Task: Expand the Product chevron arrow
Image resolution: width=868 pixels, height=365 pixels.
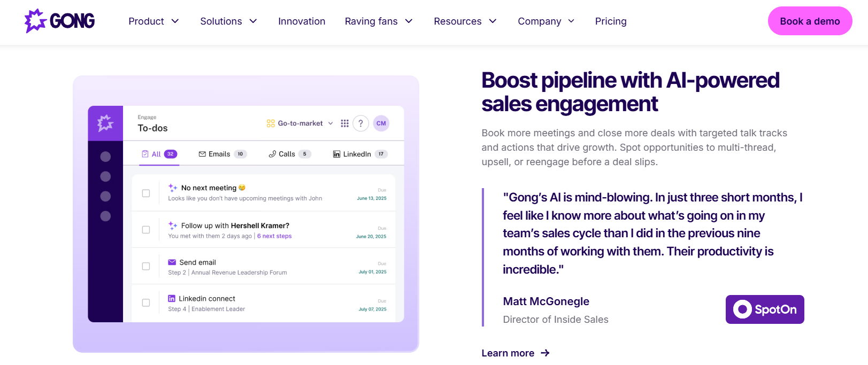Action: click(175, 21)
